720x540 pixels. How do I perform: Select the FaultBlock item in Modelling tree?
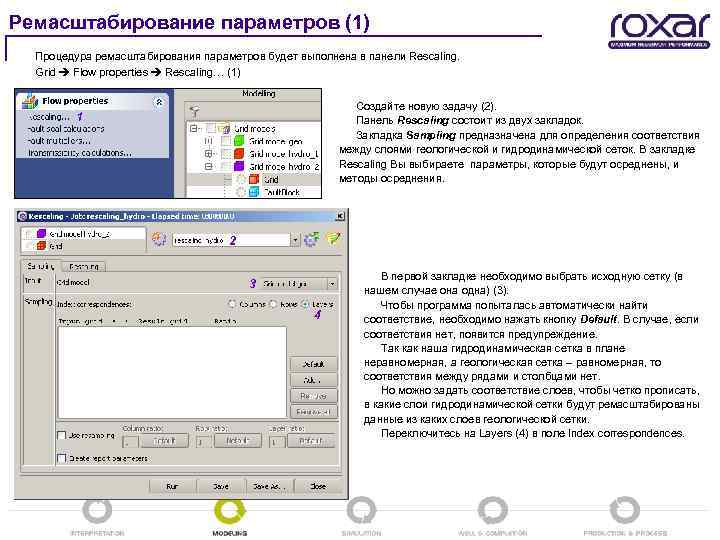point(281,192)
